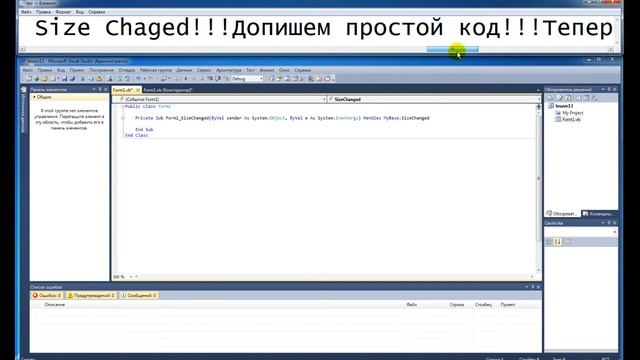Viewport: 640px width, 360px height.
Task: Click the Cut toolbar icon
Action: coord(83,79)
